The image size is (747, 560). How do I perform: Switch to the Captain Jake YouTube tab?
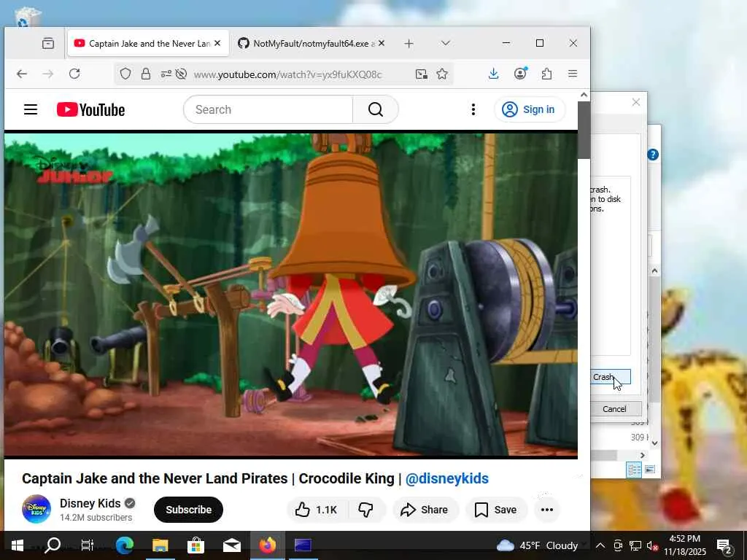pyautogui.click(x=148, y=43)
